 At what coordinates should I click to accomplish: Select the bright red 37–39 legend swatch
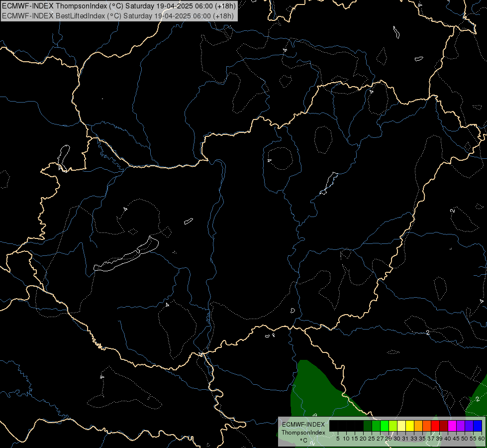click(435, 426)
